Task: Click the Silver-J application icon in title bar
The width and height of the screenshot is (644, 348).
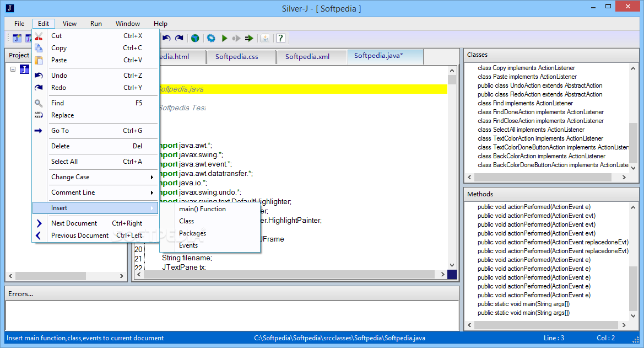Action: tap(10, 8)
